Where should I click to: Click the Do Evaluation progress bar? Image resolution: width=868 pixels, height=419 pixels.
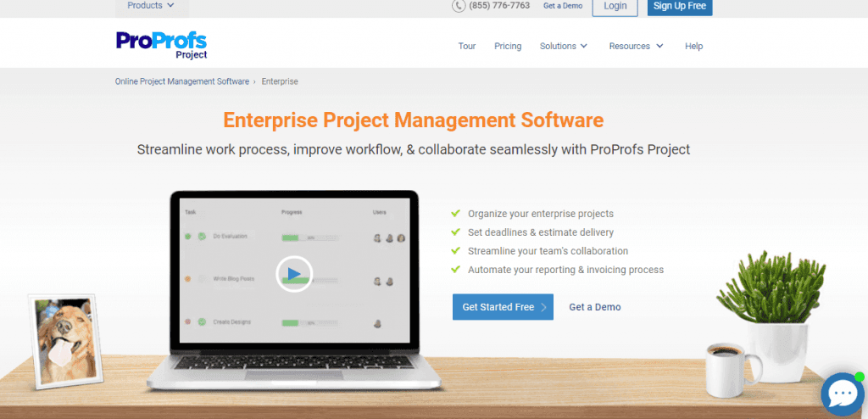click(x=310, y=237)
